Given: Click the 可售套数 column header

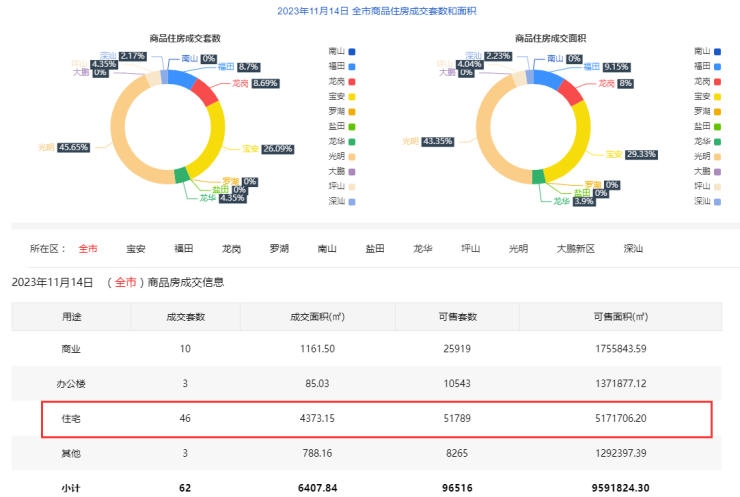Looking at the screenshot, I should [x=458, y=317].
